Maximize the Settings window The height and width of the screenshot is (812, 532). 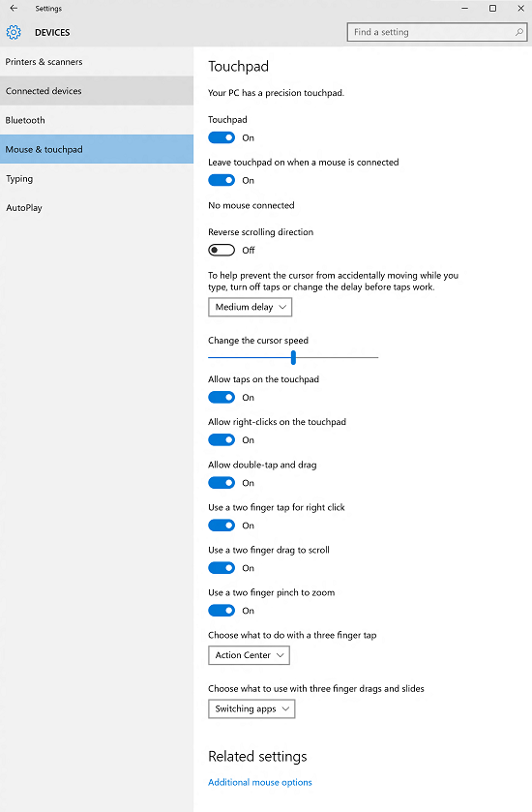tap(492, 9)
